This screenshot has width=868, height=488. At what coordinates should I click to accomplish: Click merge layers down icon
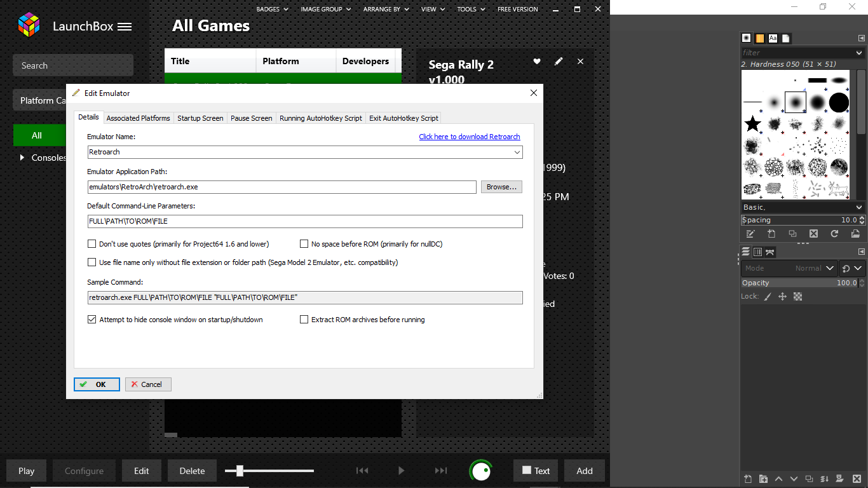click(x=824, y=479)
